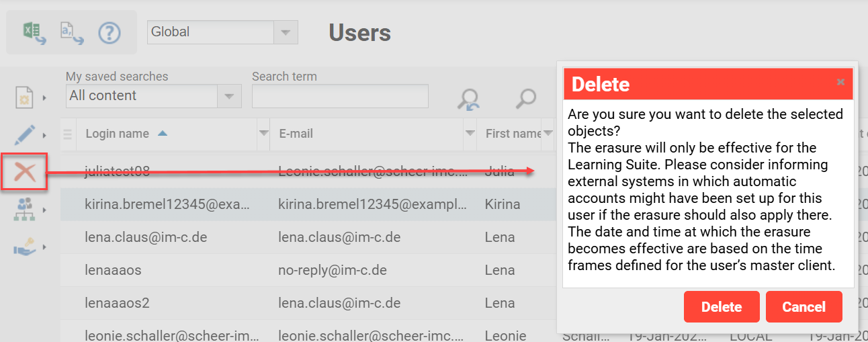
Task: Click the Leonie first name cell
Action: click(506, 335)
